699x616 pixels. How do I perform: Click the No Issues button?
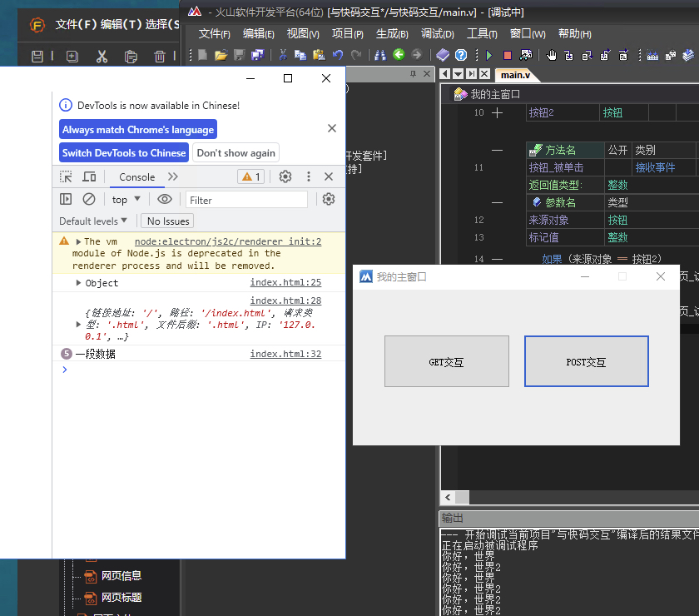pos(168,221)
